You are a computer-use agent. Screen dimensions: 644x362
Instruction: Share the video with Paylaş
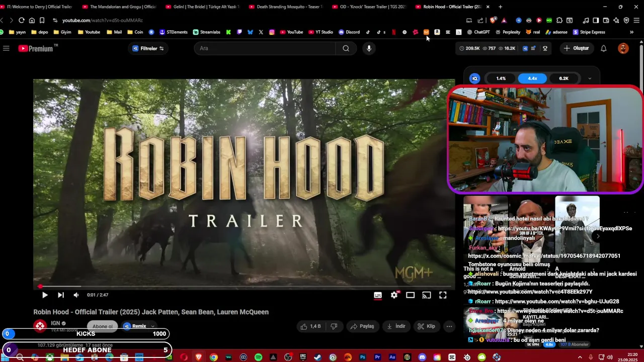point(362,326)
